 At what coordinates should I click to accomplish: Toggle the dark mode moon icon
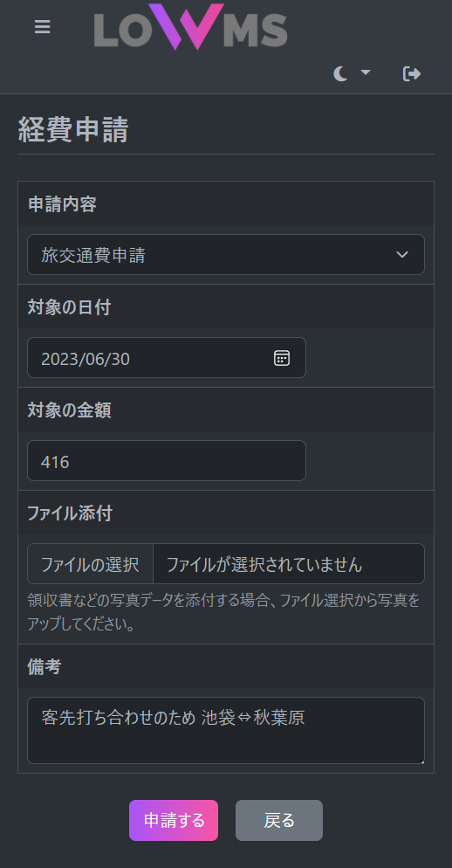point(341,73)
